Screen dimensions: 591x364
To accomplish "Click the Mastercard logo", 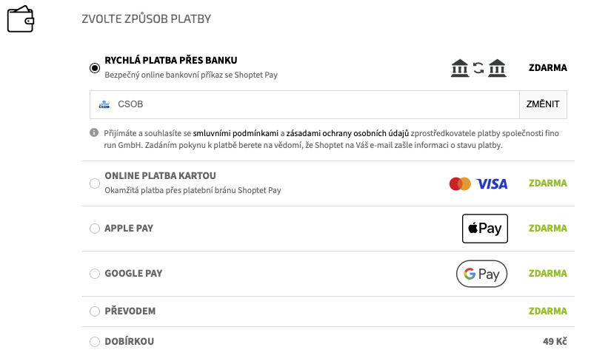I will pyautogui.click(x=460, y=183).
